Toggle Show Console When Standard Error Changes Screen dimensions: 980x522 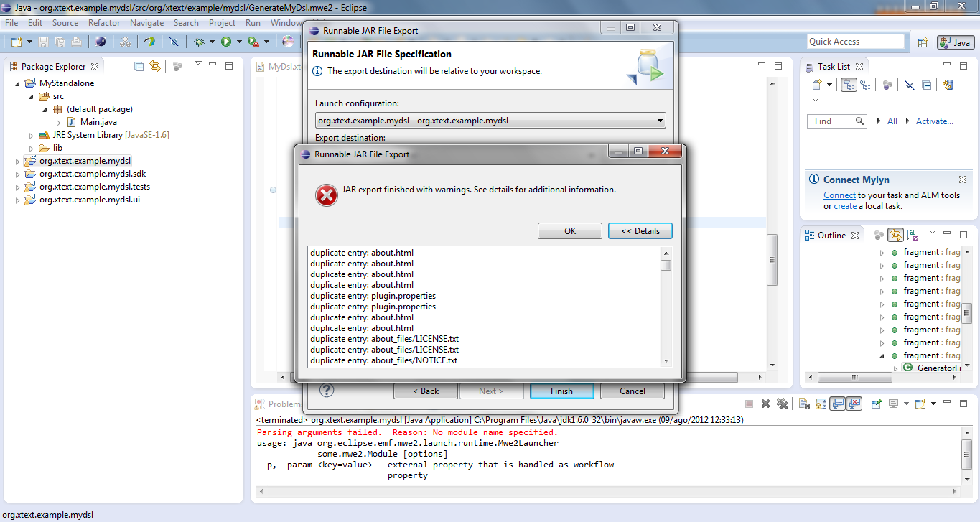(854, 404)
